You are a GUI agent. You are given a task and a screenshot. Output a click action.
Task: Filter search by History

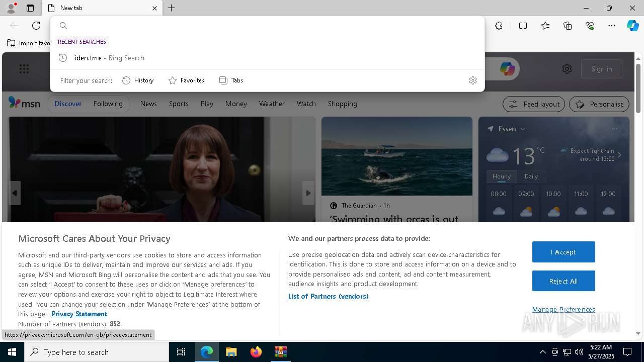point(138,80)
